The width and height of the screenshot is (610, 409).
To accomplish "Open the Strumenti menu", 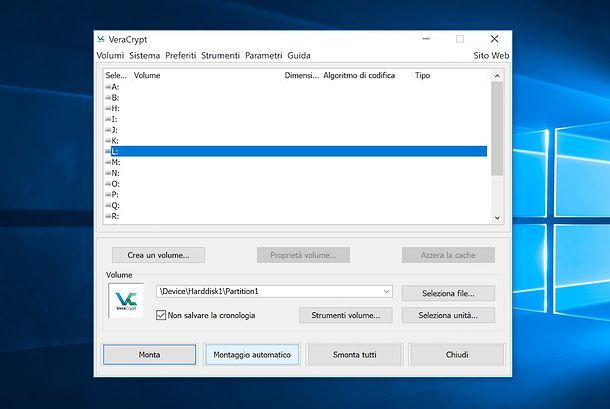I will 220,55.
